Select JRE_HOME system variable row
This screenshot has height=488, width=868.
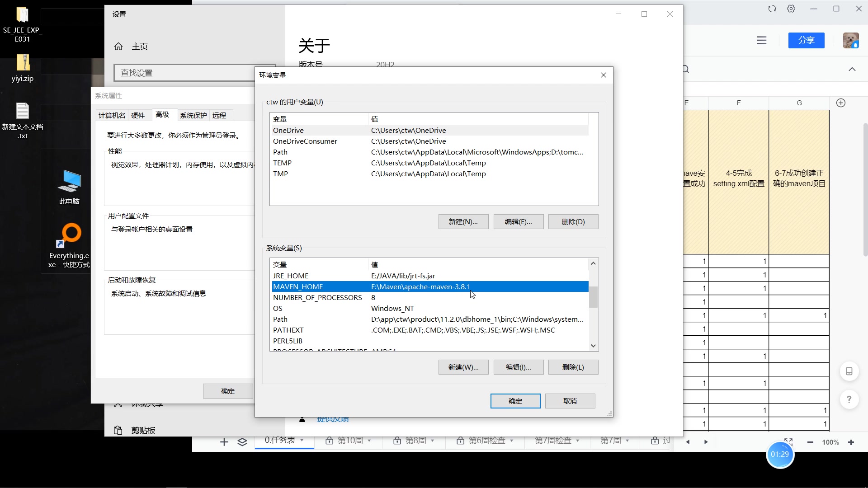click(x=429, y=276)
